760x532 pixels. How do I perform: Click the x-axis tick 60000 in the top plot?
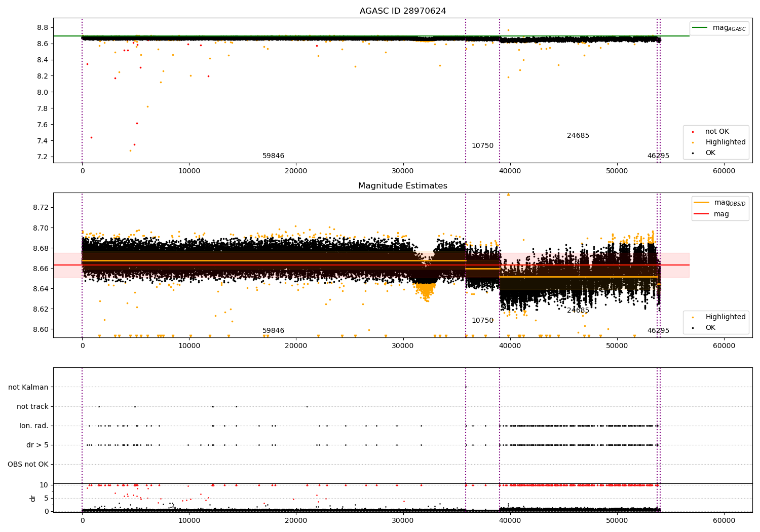click(724, 171)
